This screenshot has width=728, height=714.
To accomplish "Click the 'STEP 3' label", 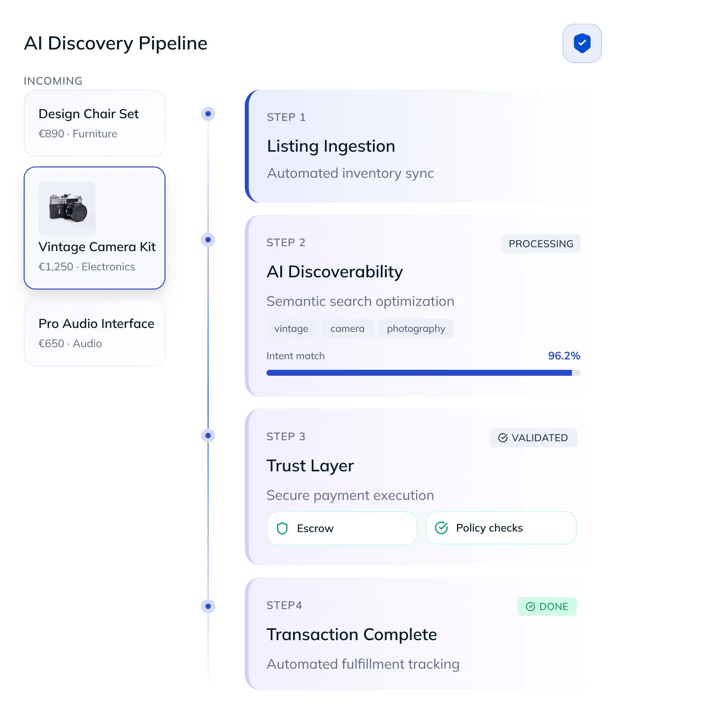I will pos(286,436).
